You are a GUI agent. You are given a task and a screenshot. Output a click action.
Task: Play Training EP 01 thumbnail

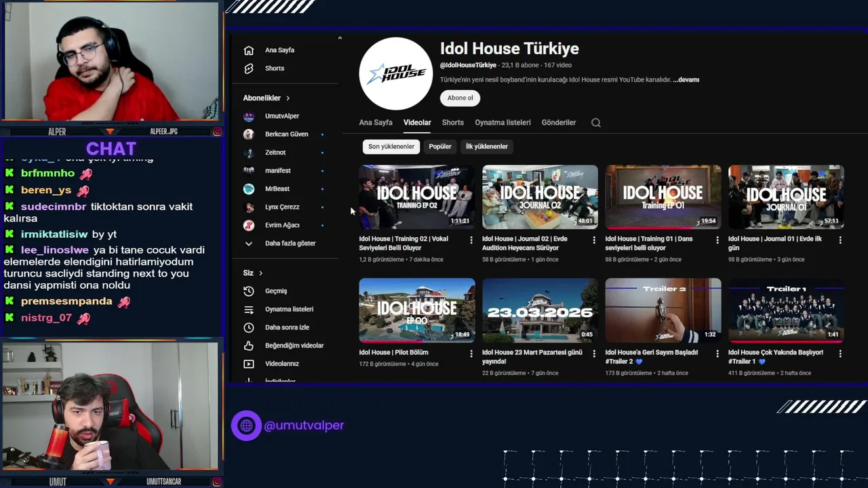click(663, 197)
